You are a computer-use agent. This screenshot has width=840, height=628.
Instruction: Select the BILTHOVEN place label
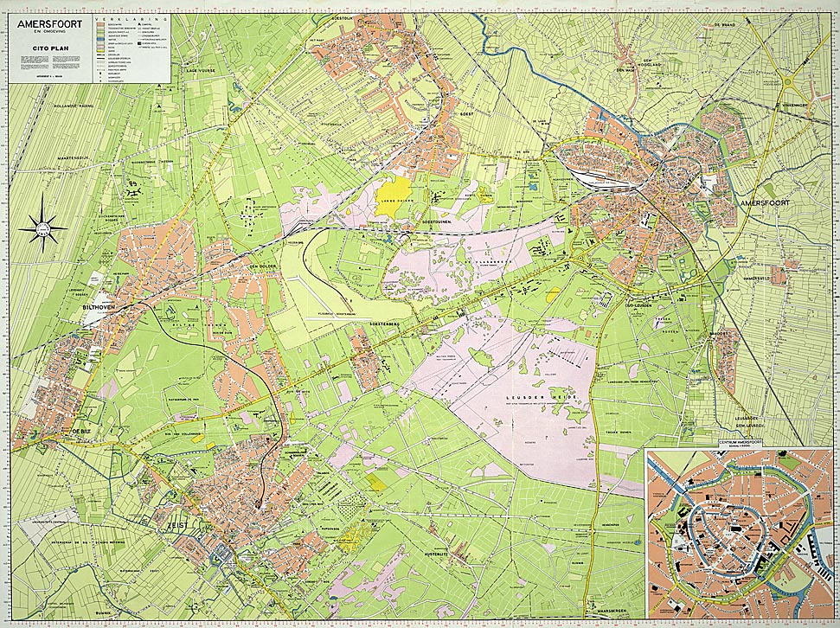coord(100,305)
